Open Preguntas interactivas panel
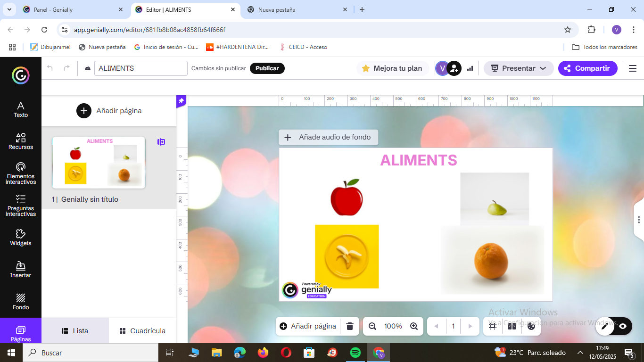 point(20,206)
